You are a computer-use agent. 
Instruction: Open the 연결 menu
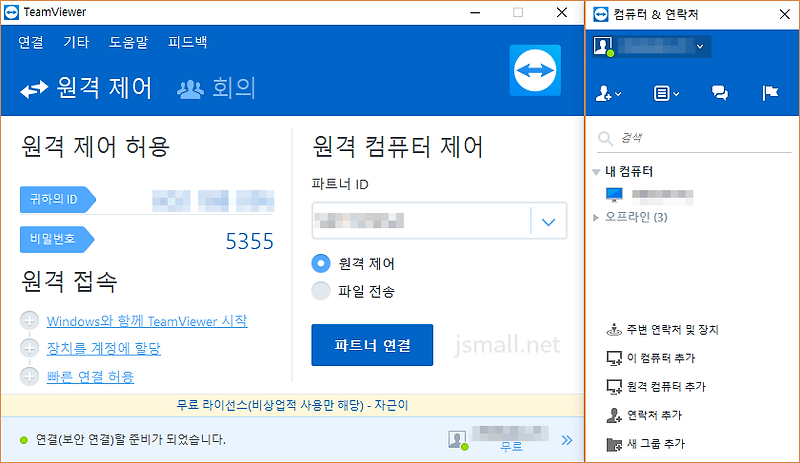tap(31, 42)
